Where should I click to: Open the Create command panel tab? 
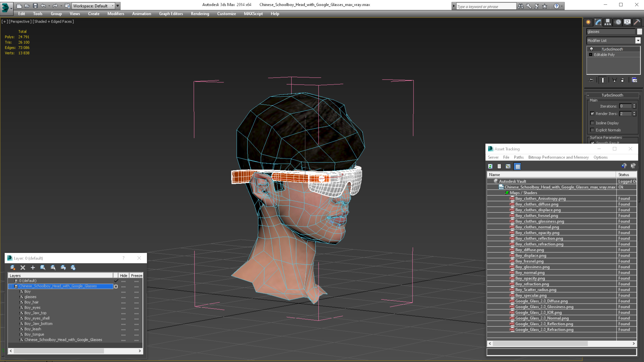click(588, 22)
